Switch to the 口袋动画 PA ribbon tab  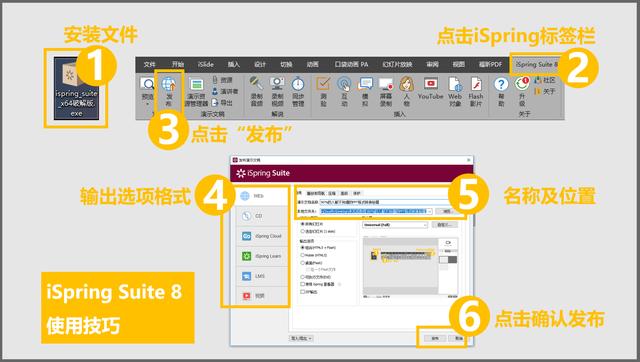tap(351, 64)
